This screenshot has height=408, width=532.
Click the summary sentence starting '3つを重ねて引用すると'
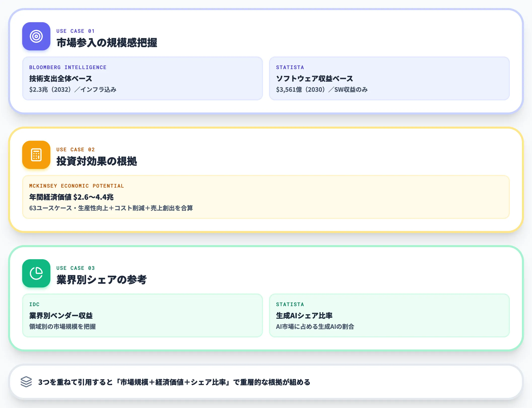pyautogui.click(x=174, y=382)
